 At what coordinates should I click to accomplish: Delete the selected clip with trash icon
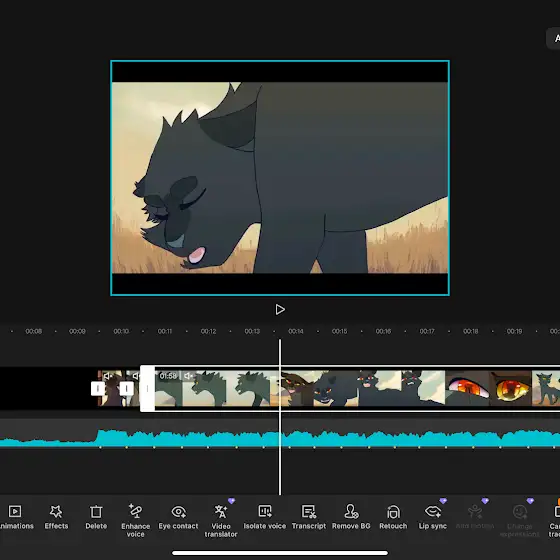pos(96,516)
